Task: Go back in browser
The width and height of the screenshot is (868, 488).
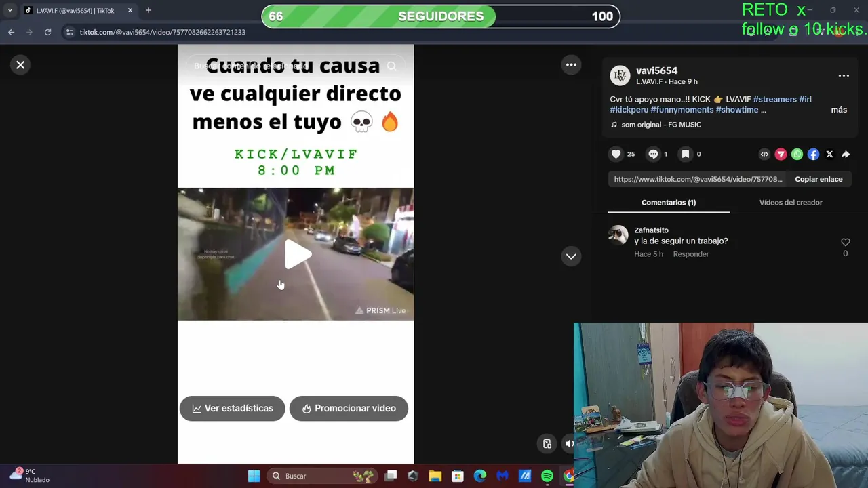Action: (11, 32)
